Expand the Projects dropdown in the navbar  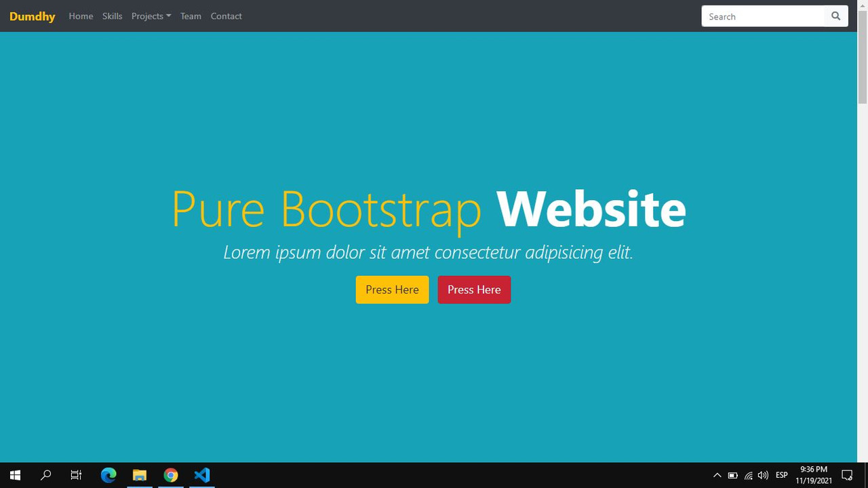151,16
